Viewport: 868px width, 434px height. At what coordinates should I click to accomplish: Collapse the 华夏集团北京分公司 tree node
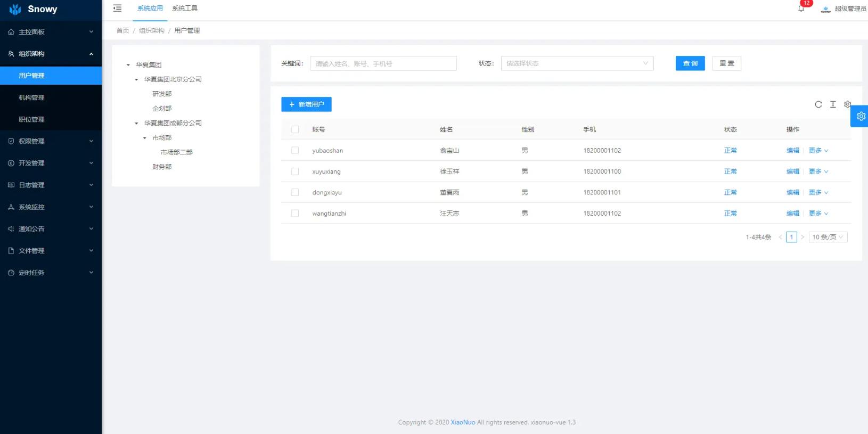(136, 79)
